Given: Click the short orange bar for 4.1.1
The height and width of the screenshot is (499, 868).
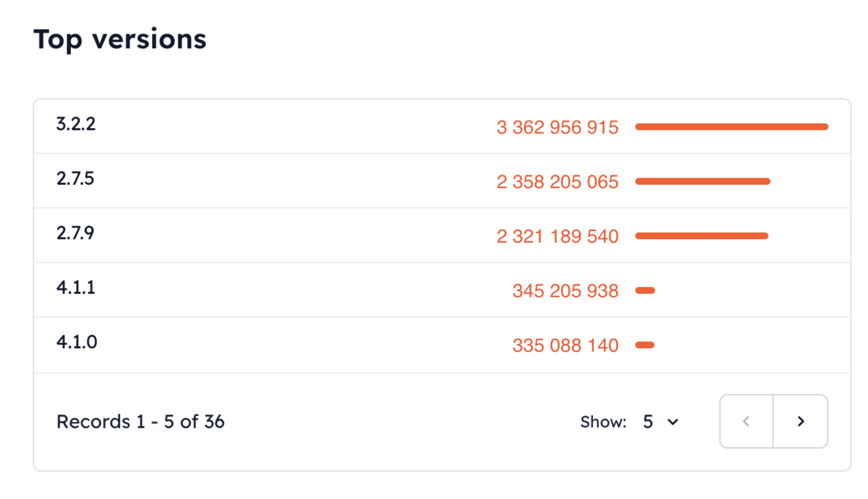Looking at the screenshot, I should pyautogui.click(x=645, y=291).
